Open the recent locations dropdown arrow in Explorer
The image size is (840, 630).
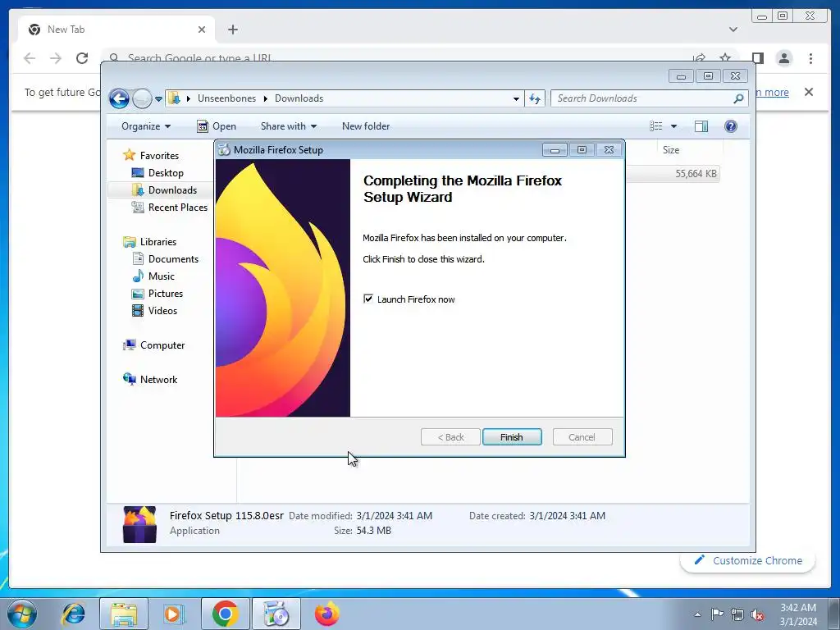[158, 99]
